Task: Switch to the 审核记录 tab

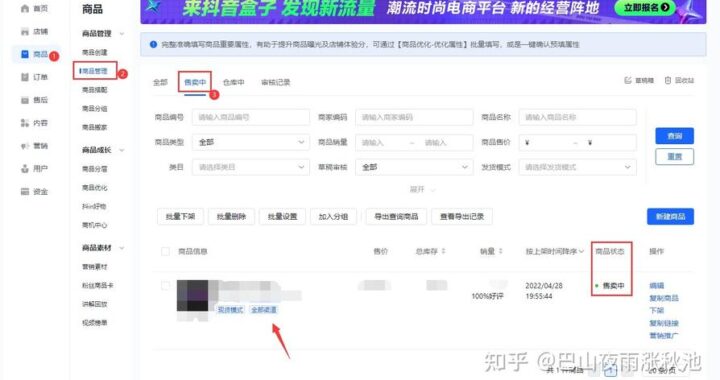Action: click(x=276, y=82)
